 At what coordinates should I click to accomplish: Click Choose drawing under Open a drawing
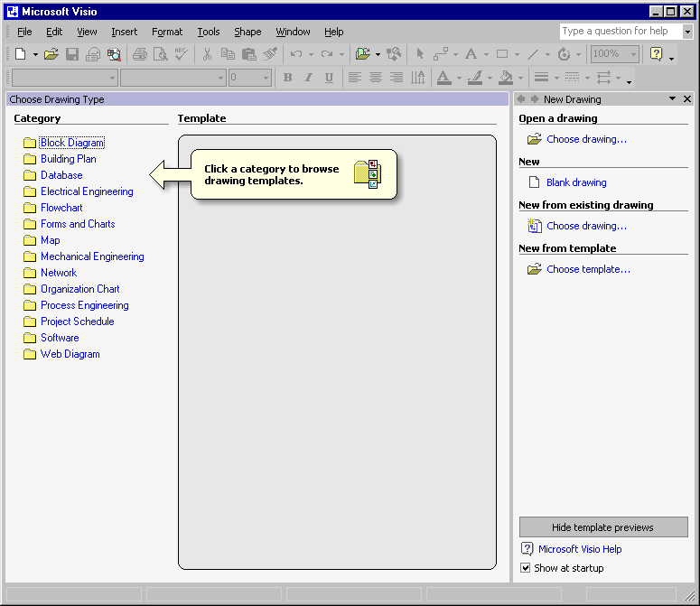(586, 139)
